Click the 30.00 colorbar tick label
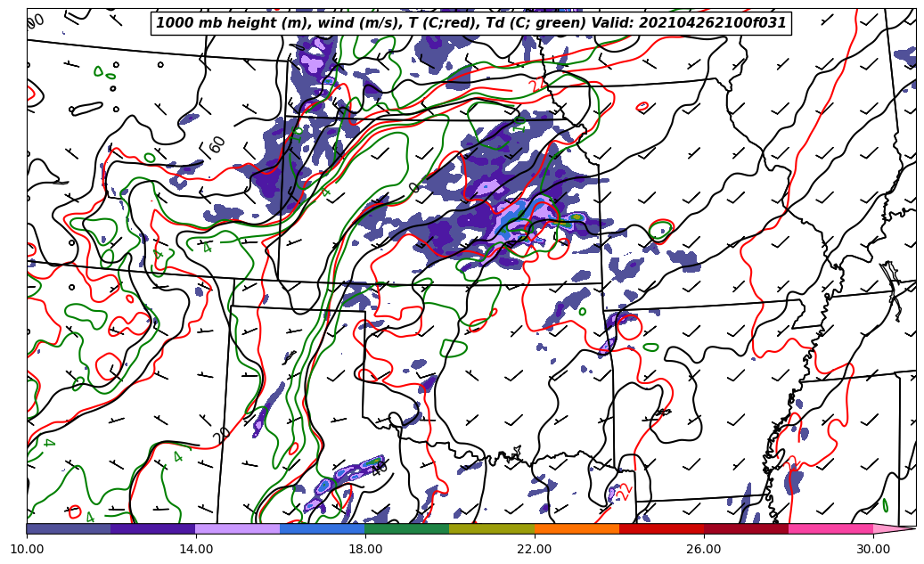924x564 pixels. click(x=873, y=549)
